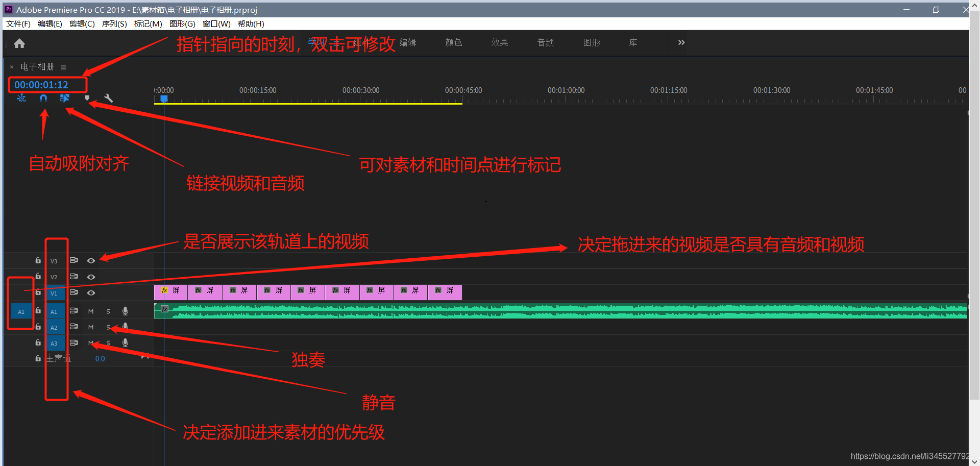980x466 pixels.
Task: Toggle sync lock on track V1
Action: point(74,292)
